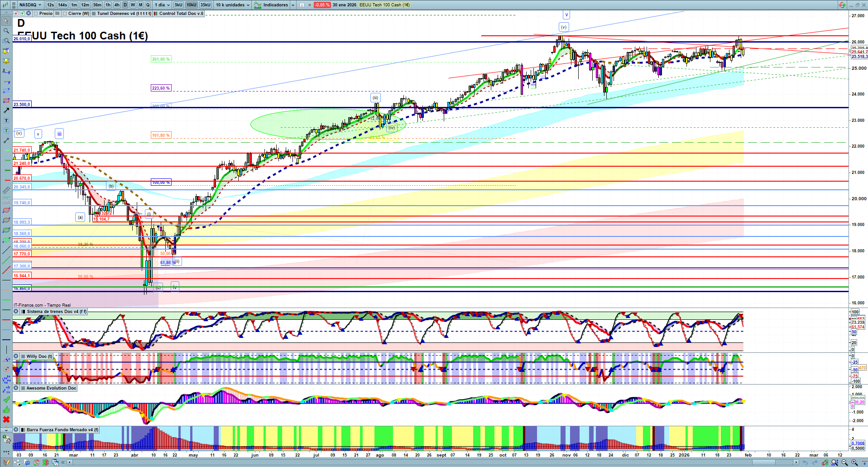
Task: Open the 10 k unidades dropdown
Action: (x=232, y=5)
